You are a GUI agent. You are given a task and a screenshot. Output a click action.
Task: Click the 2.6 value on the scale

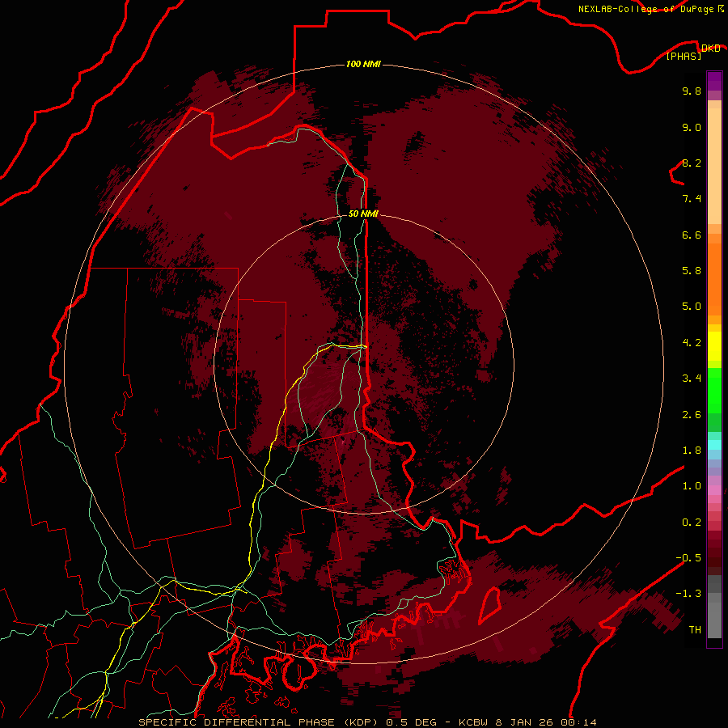(x=692, y=414)
